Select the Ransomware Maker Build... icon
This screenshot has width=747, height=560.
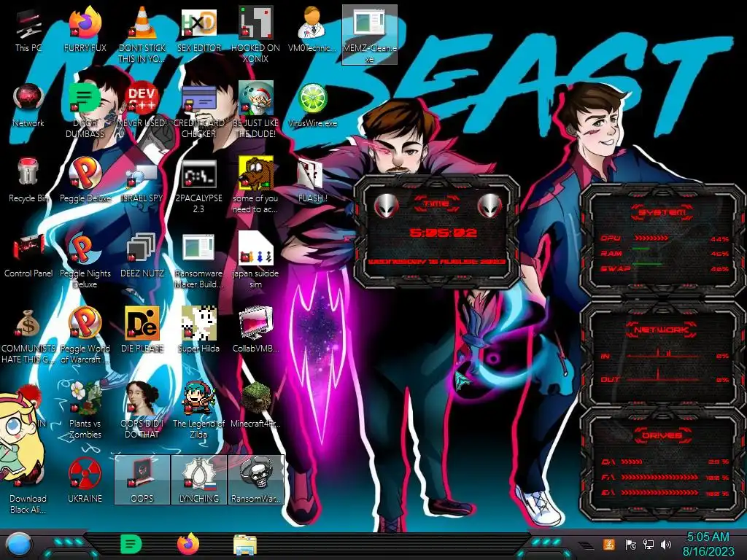pos(198,260)
